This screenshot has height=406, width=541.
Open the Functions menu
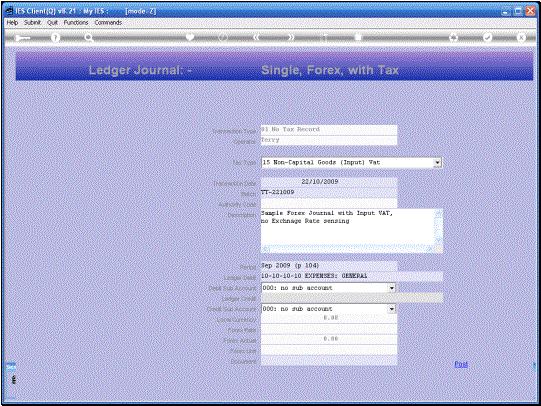(x=76, y=22)
